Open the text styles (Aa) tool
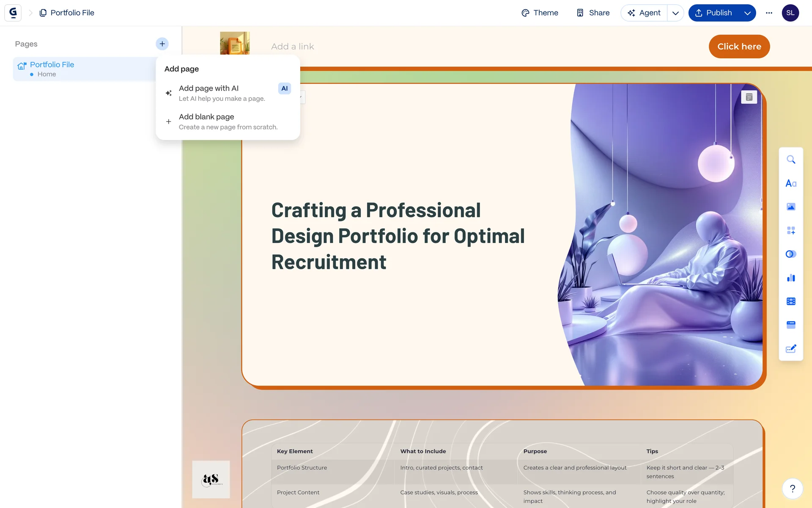812x508 pixels. tap(791, 183)
